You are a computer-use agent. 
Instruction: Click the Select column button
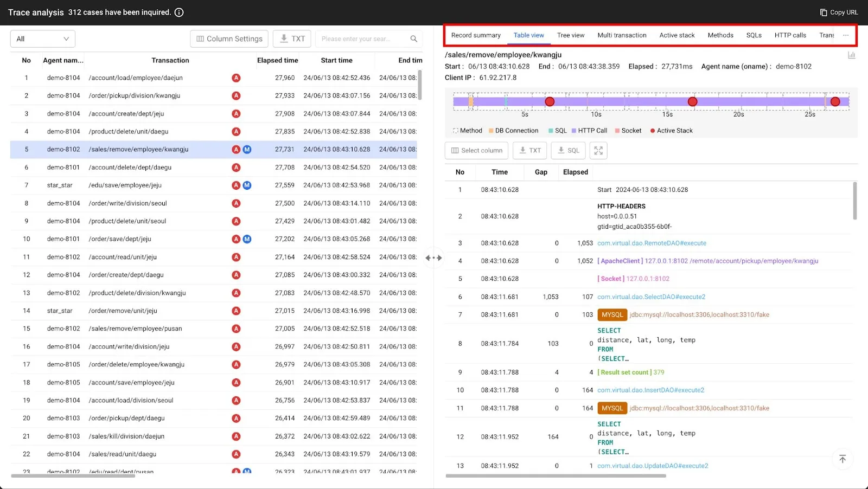pos(476,150)
